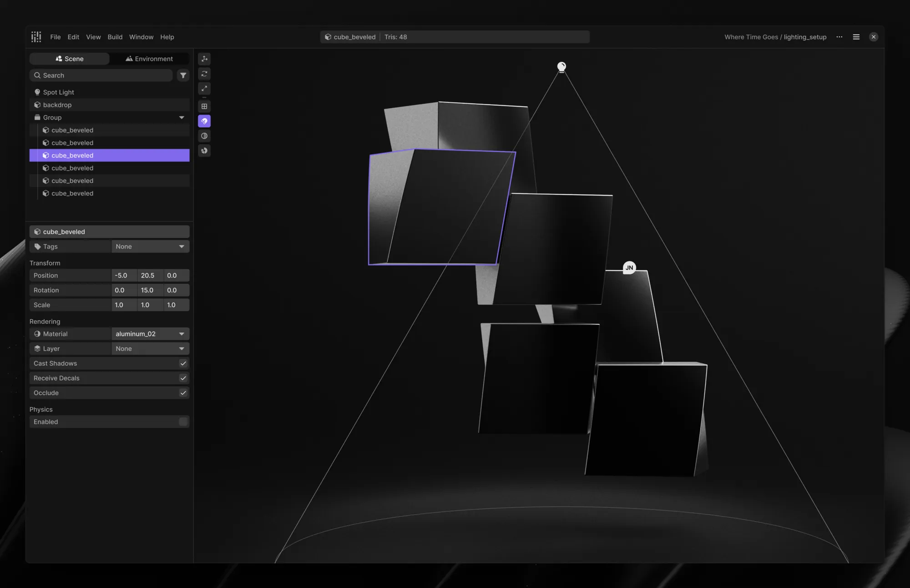Click the JN collaborator avatar marker
The image size is (910, 588).
[x=629, y=267]
